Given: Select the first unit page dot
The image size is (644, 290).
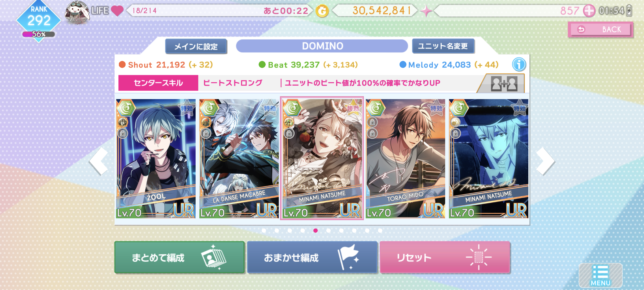Looking at the screenshot, I should (264, 231).
